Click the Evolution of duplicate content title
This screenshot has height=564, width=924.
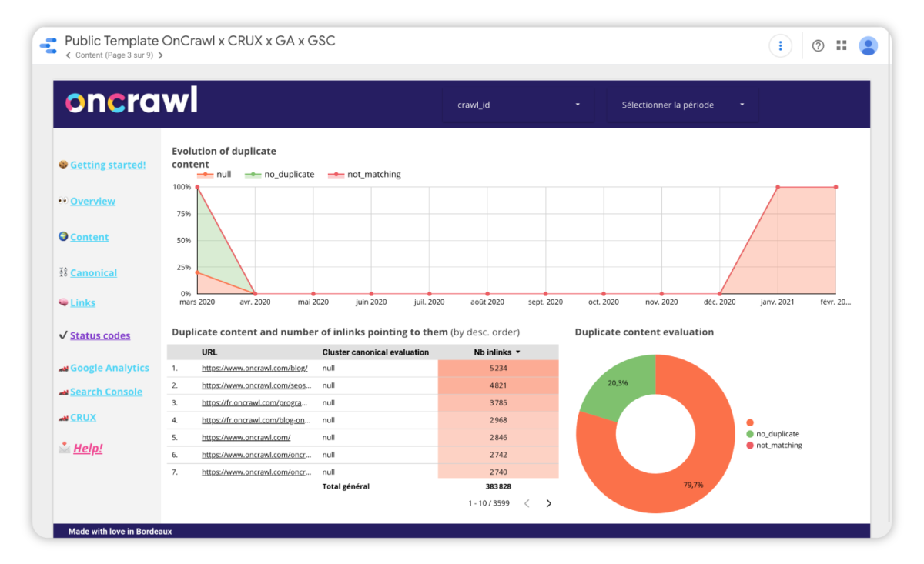tap(224, 158)
